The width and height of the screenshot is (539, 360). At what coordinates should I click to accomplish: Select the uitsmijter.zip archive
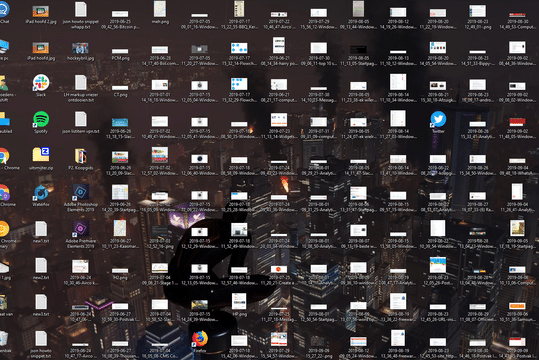click(41, 159)
